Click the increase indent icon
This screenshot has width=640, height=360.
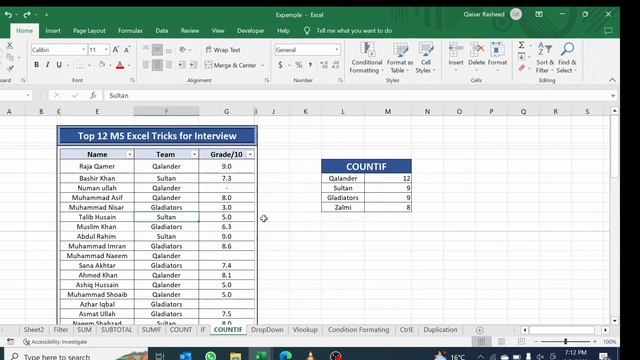coord(193,65)
